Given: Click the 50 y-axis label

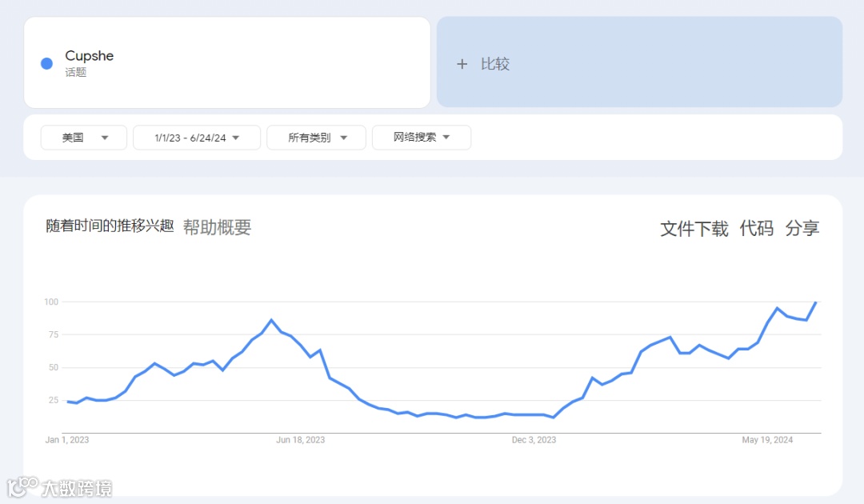Looking at the screenshot, I should [54, 367].
